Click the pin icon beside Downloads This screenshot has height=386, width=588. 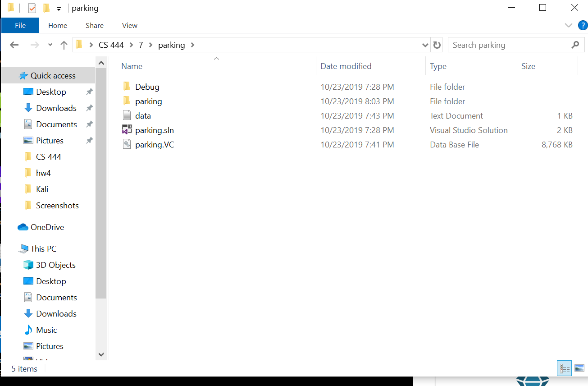click(89, 108)
